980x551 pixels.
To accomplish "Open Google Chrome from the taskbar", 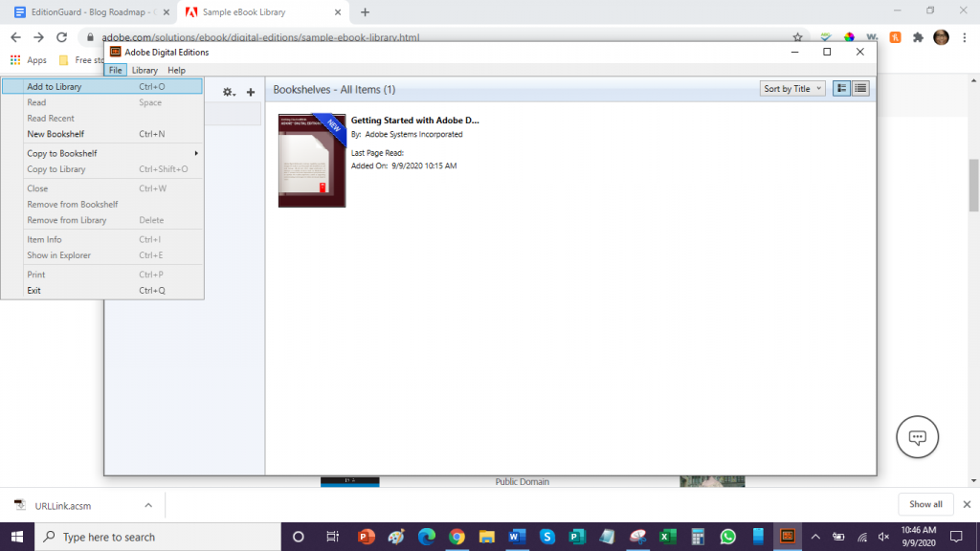I will [x=457, y=537].
